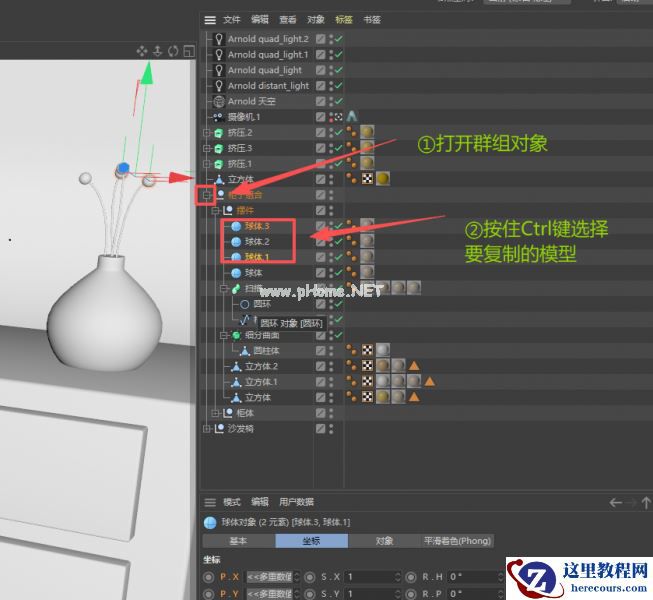Click the 圆柱体 polygon object icon

coord(245,351)
